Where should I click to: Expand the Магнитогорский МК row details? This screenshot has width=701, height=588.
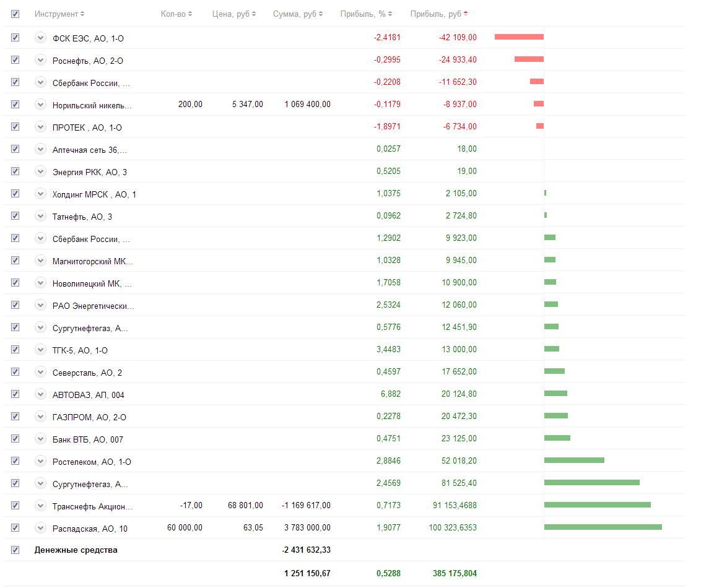point(41,261)
